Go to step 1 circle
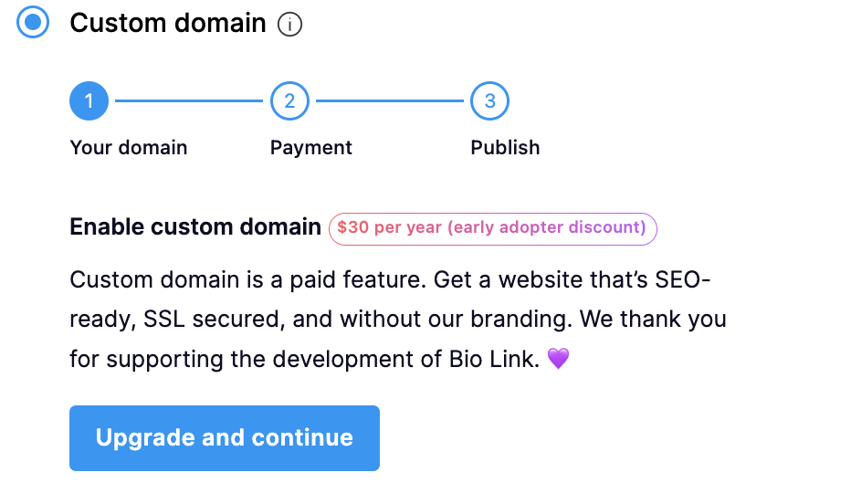This screenshot has width=851, height=504. (x=89, y=101)
